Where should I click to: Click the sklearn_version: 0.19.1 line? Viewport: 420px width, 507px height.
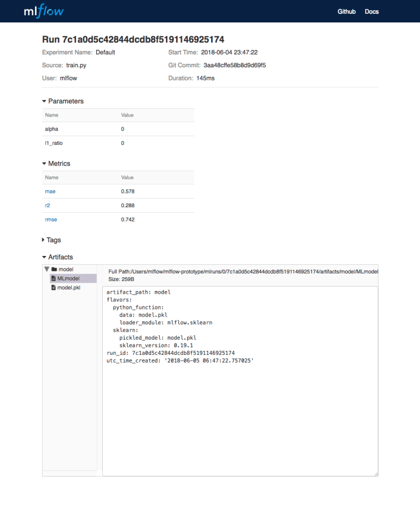[156, 345]
